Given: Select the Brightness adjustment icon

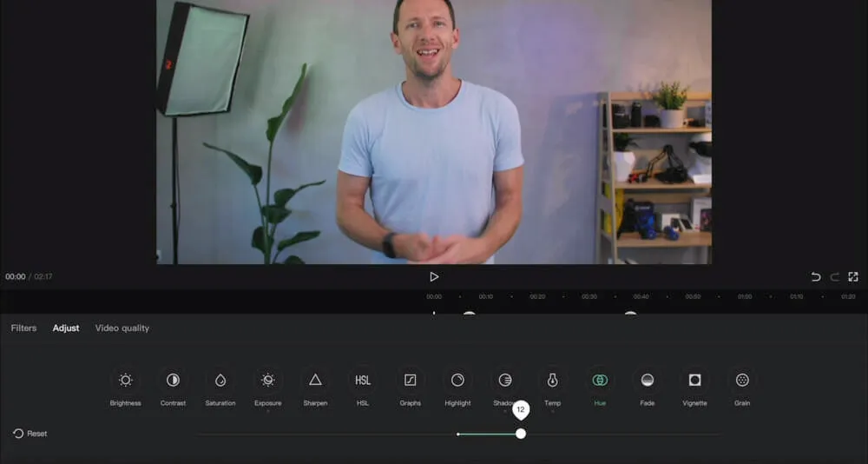Looking at the screenshot, I should pyautogui.click(x=125, y=381).
